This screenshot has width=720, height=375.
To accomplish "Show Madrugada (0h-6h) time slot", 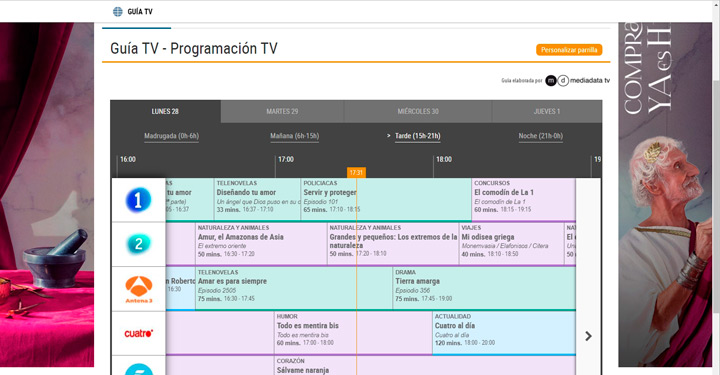I will point(171,136).
